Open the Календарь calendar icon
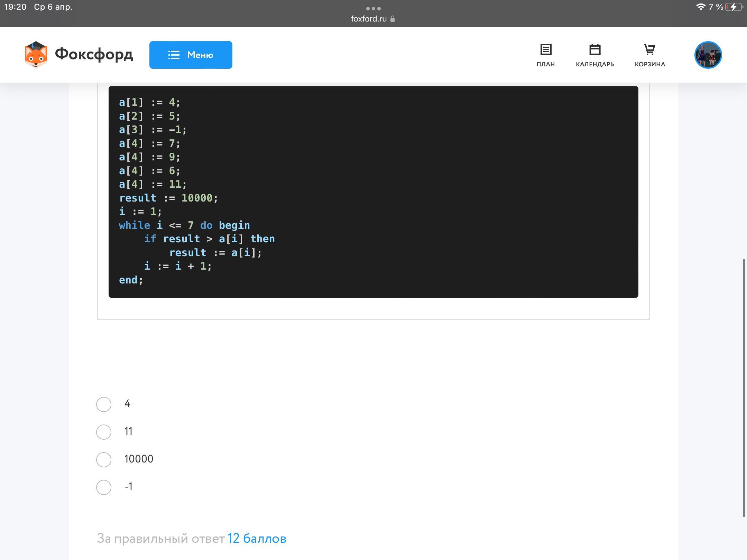This screenshot has width=747, height=560. [595, 50]
